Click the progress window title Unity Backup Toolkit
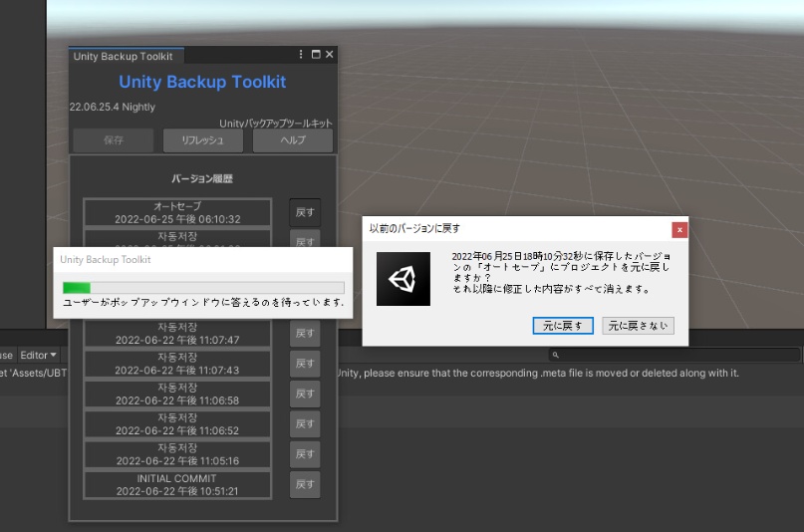The width and height of the screenshot is (804, 532). click(106, 259)
